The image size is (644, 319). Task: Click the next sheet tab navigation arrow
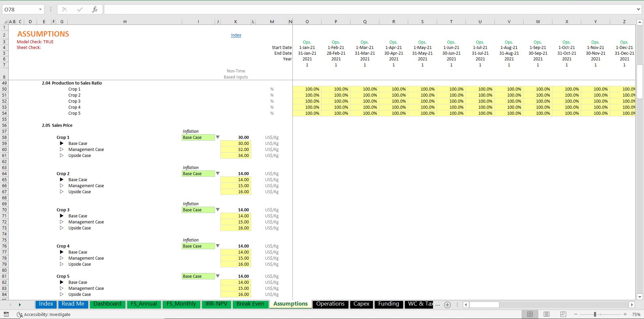point(20,305)
